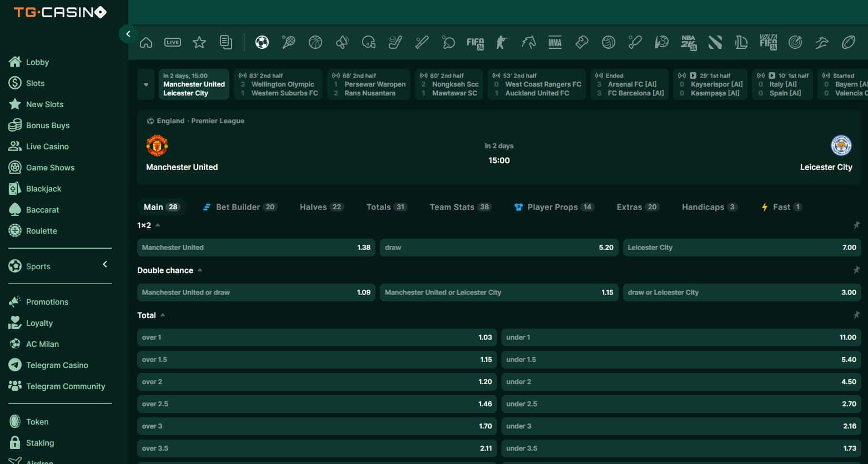The image size is (868, 464).
Task: Pick over 2.5 goals at 1.46
Action: tap(317, 404)
